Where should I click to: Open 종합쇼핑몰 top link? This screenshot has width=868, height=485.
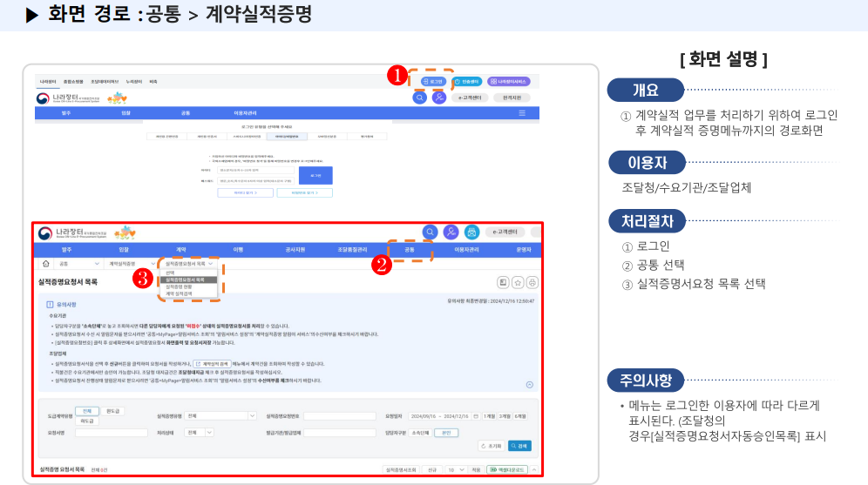coord(73,82)
